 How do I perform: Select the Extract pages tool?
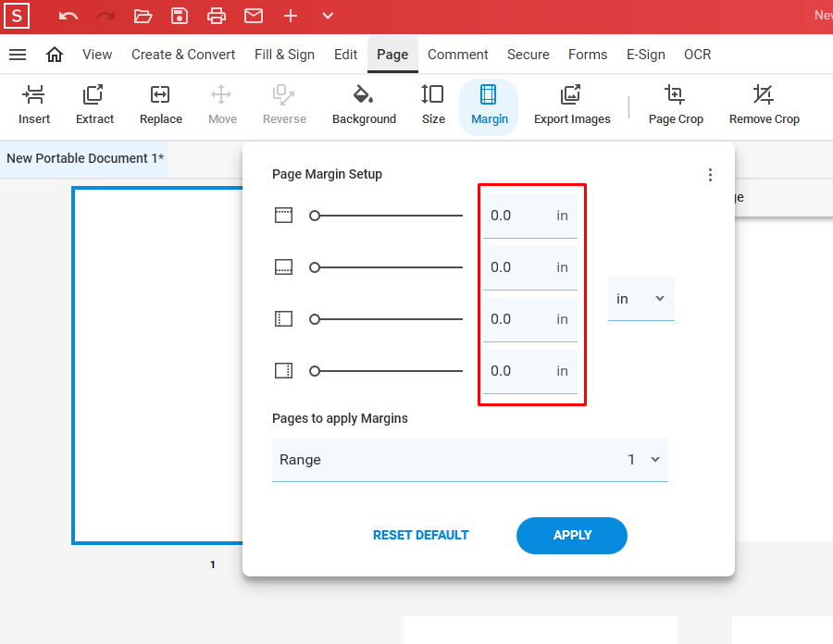click(x=94, y=95)
